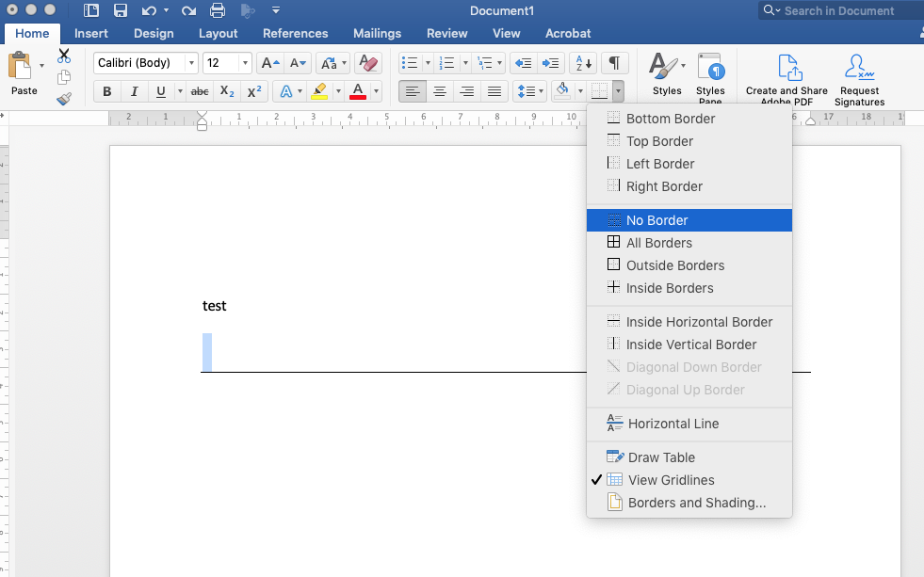The width and height of the screenshot is (924, 577).
Task: Expand bullet list options arrow
Action: (428, 63)
